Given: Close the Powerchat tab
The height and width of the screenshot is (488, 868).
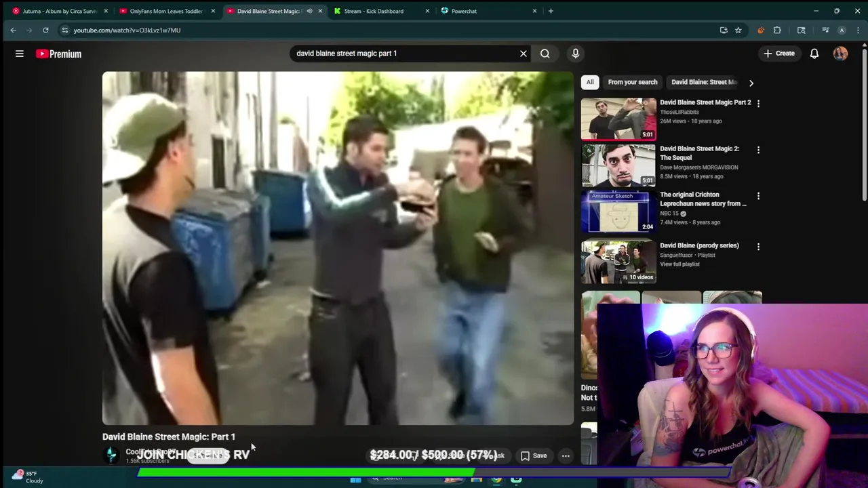Looking at the screenshot, I should (534, 11).
